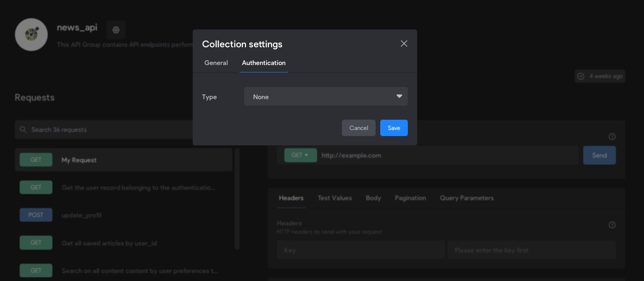Click the "4 weeks ago" timestamp text
Viewport: 644px width, 281px height.
pyautogui.click(x=606, y=76)
